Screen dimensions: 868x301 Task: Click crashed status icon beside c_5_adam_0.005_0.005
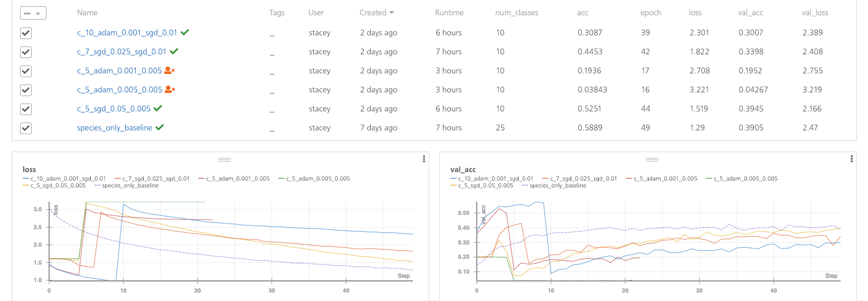[x=170, y=89]
